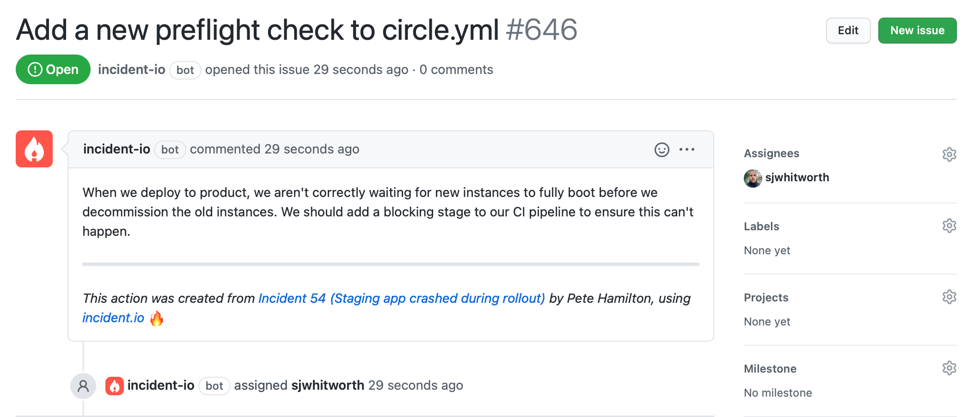Click the incident-io flame avatar beside the comment
The width and height of the screenshot is (980, 417).
pos(34,149)
